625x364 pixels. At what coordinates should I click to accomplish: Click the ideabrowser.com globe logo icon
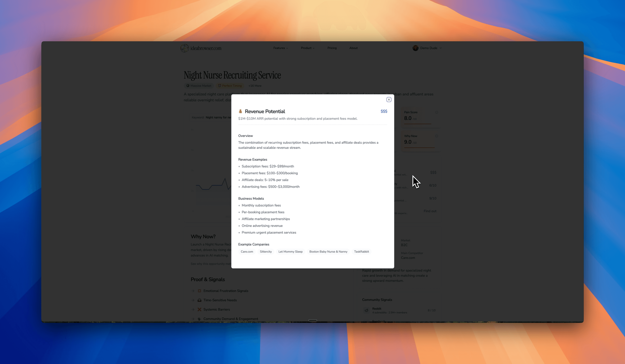click(185, 48)
